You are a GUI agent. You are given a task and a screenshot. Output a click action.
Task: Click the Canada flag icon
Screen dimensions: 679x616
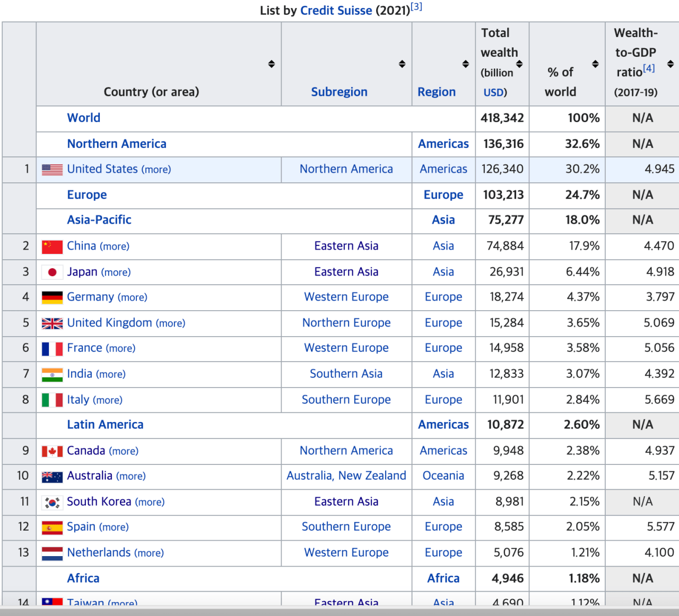point(52,451)
